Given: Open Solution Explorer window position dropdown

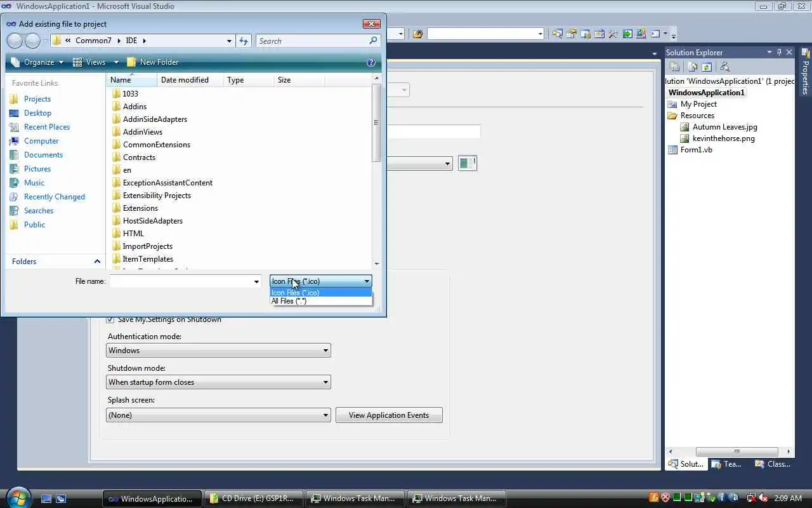Looking at the screenshot, I should 769,52.
